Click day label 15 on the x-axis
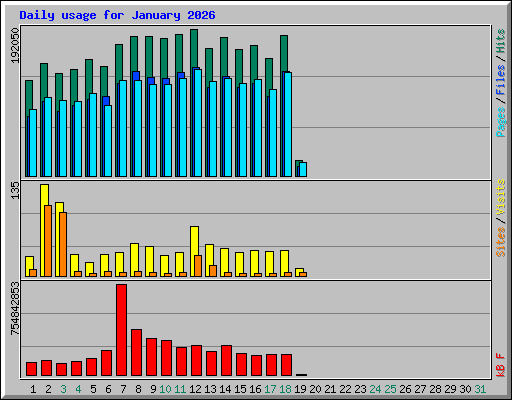512x400 pixels. pos(240,389)
